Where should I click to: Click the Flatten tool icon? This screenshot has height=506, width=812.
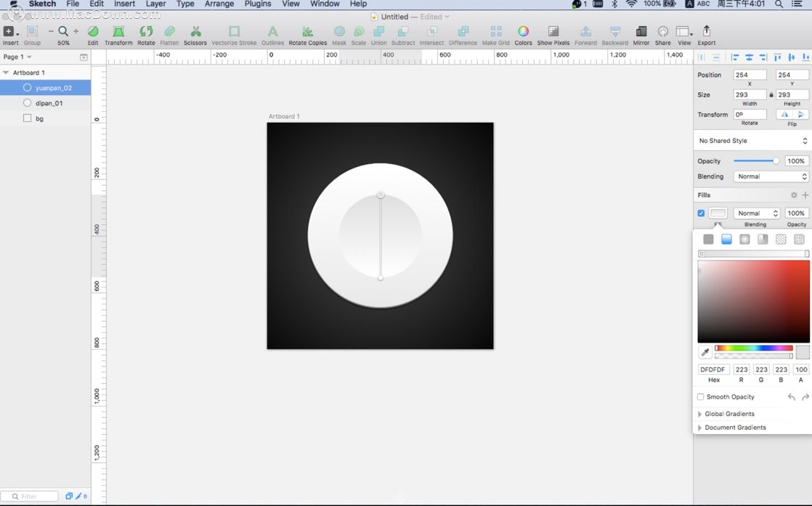pos(169,32)
